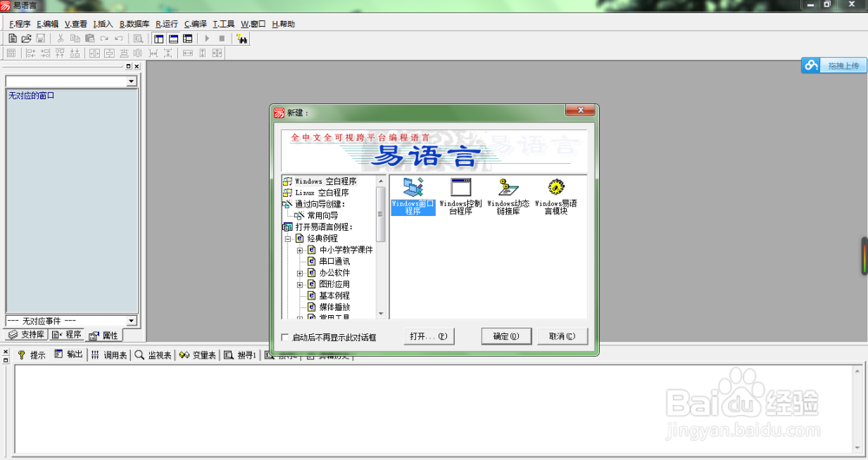Open the H.帮助 menu

[284, 23]
